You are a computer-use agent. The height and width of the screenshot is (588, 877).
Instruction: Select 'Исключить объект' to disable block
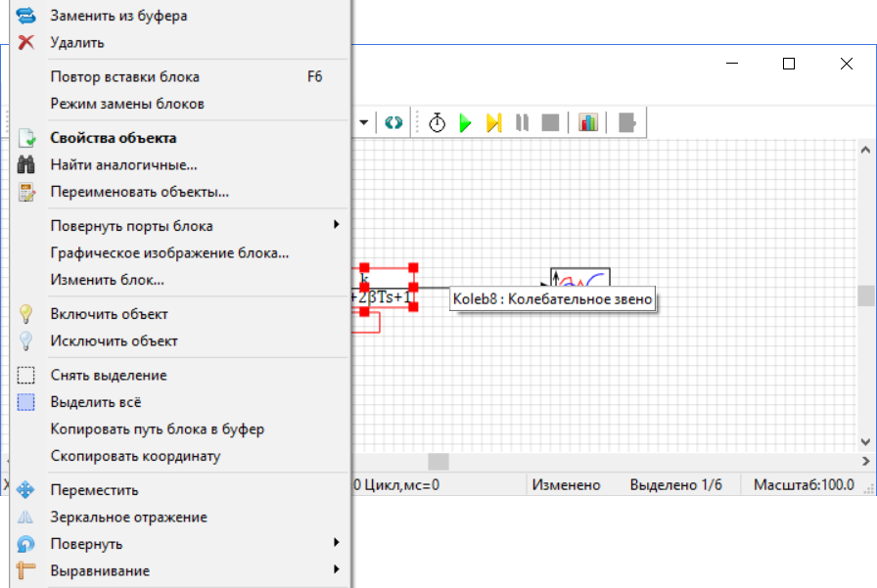[114, 341]
